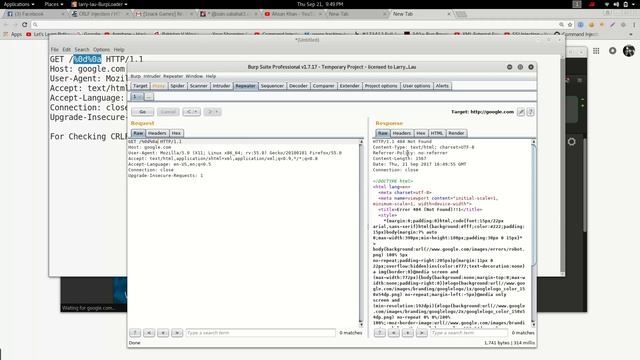Click response search next-match button
Viewport: 640px width, 360px height.
[x=422, y=333]
